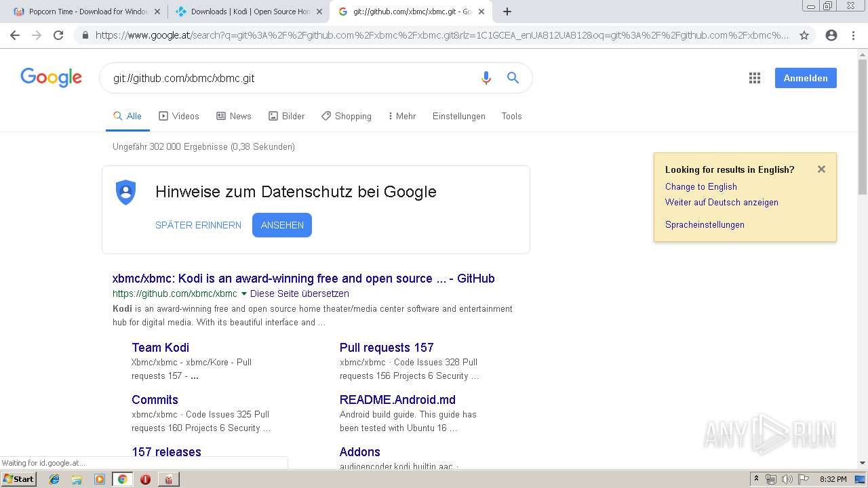Click the Anmelden sign-in button

[x=806, y=78]
